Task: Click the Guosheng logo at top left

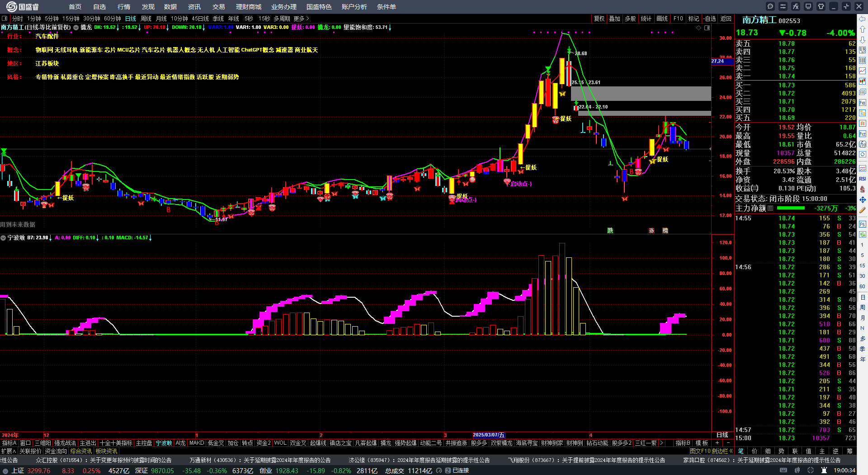Action: point(23,7)
